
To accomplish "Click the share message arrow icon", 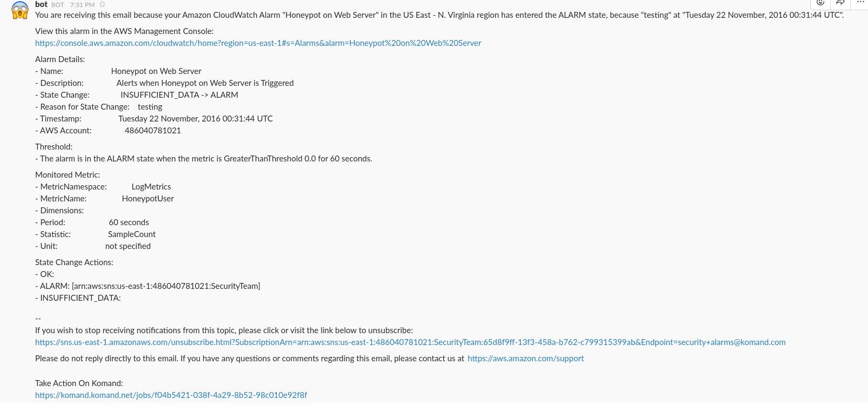I will point(840,3).
